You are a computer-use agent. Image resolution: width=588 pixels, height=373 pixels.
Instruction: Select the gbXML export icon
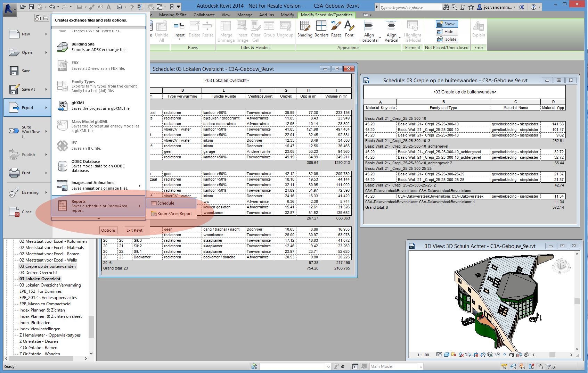click(x=63, y=106)
